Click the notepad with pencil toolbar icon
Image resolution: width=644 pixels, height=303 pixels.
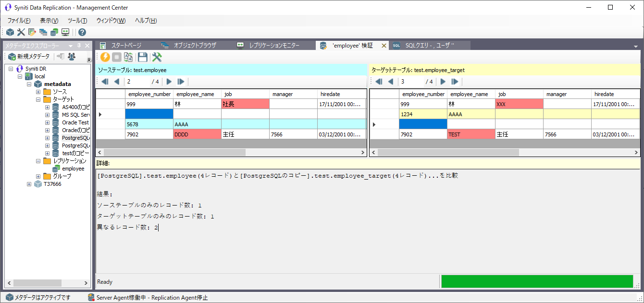32,32
